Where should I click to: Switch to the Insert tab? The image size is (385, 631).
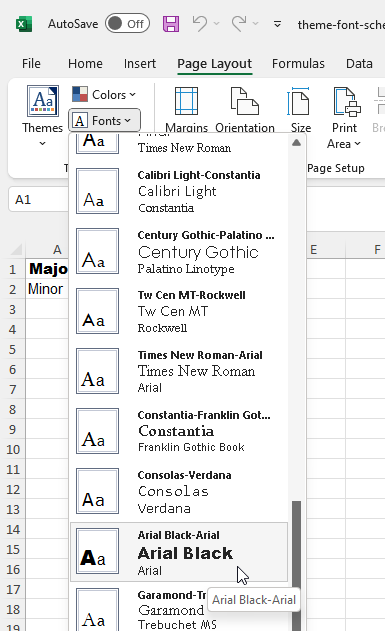(x=140, y=64)
